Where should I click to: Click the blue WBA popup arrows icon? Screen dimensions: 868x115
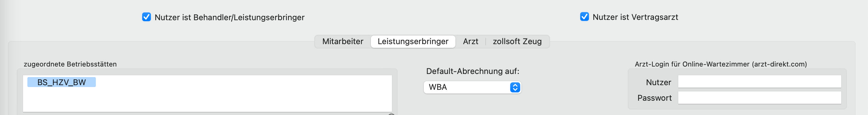pos(515,87)
